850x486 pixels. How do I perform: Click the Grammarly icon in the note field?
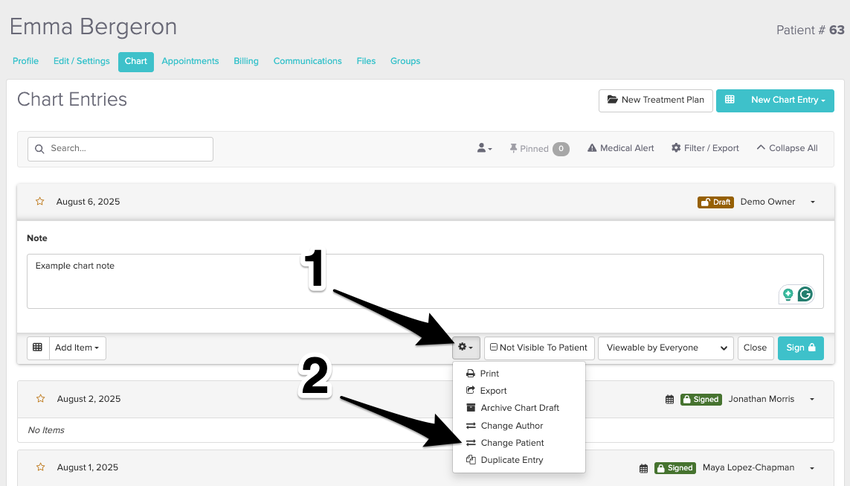pyautogui.click(x=804, y=294)
